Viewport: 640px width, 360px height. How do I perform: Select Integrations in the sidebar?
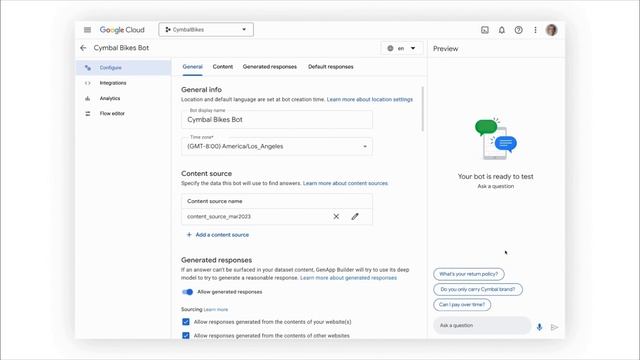coord(123,83)
